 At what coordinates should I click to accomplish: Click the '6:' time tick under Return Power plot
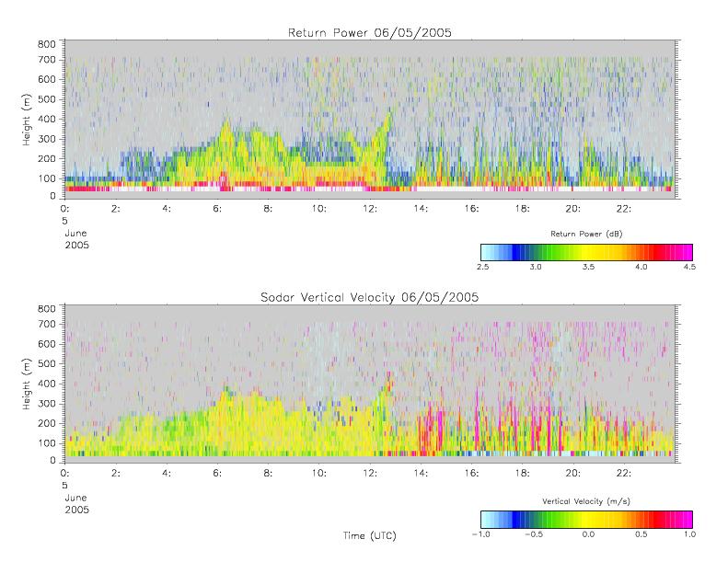pyautogui.click(x=217, y=209)
